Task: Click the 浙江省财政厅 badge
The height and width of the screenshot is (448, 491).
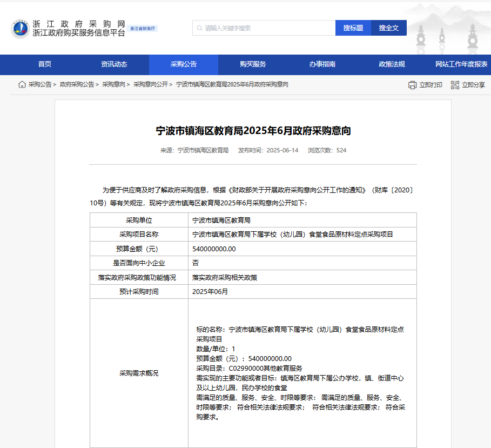Action: [143, 29]
